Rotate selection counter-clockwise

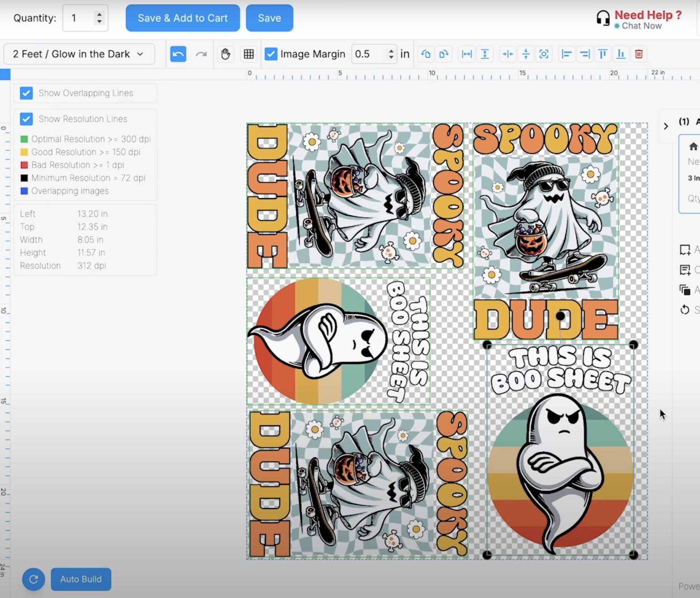pyautogui.click(x=425, y=54)
